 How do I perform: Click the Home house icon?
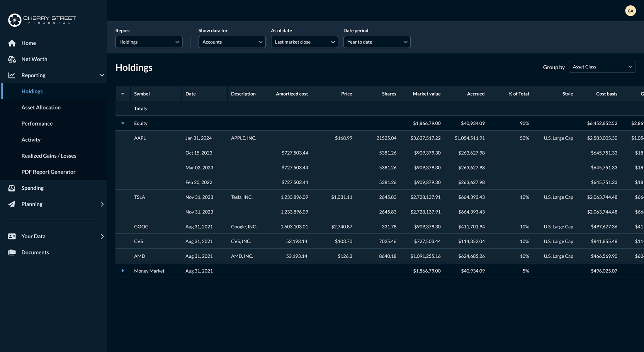(x=12, y=43)
